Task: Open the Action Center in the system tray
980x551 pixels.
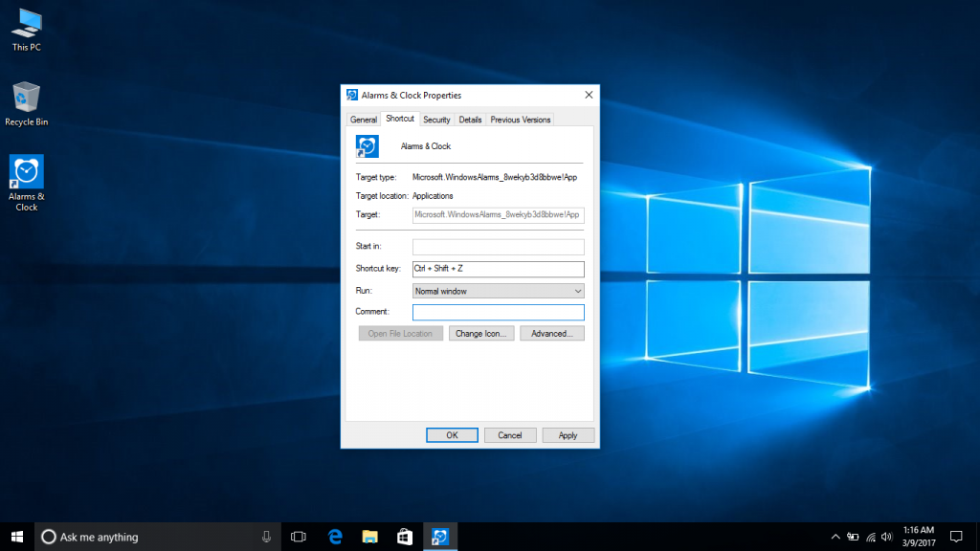Action: [956, 536]
